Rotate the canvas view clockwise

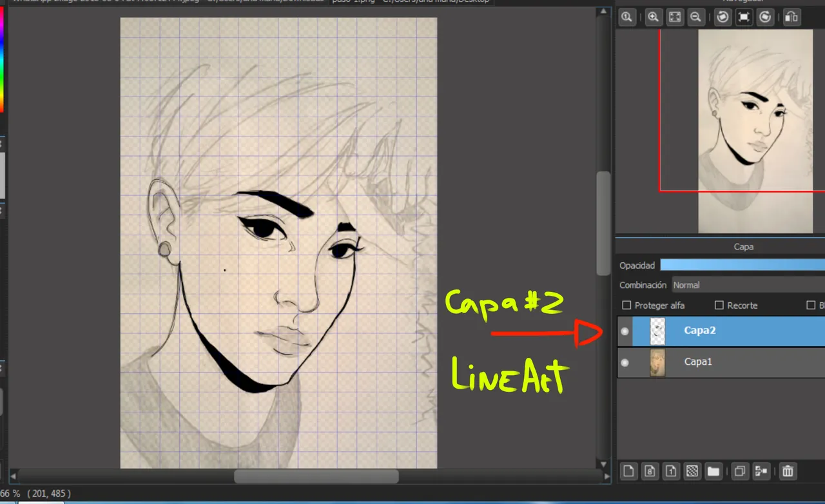tap(765, 17)
